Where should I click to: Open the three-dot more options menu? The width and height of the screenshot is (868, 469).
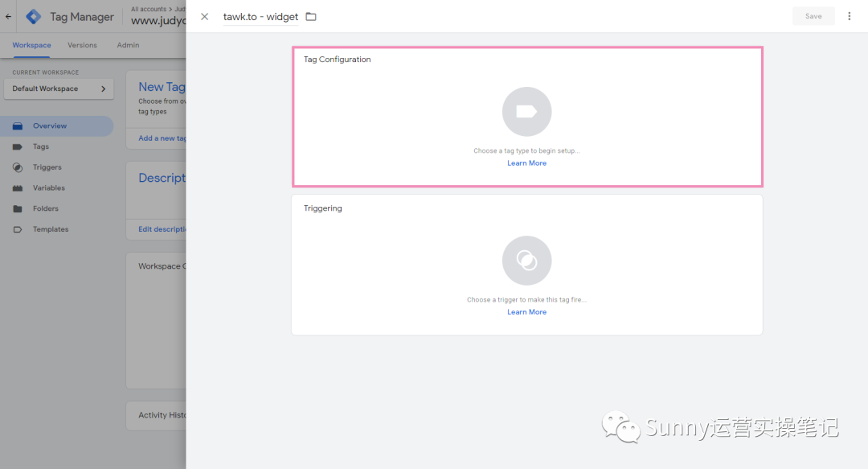tap(850, 16)
